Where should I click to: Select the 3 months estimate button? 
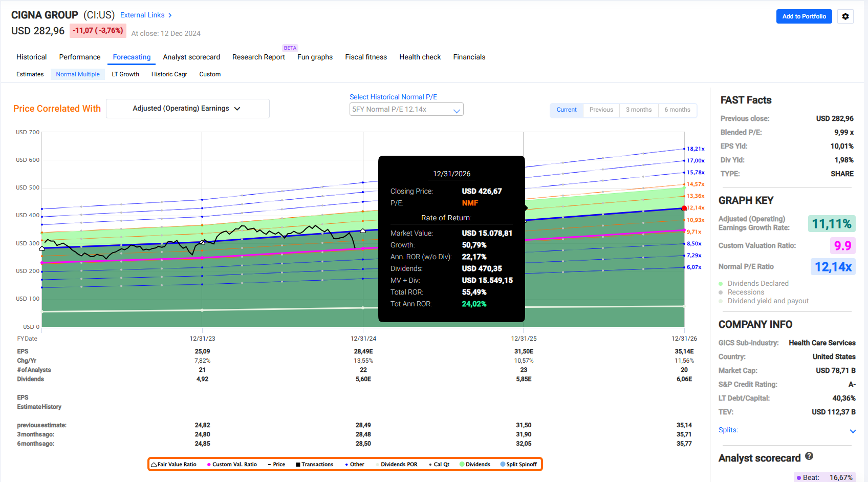(x=639, y=110)
